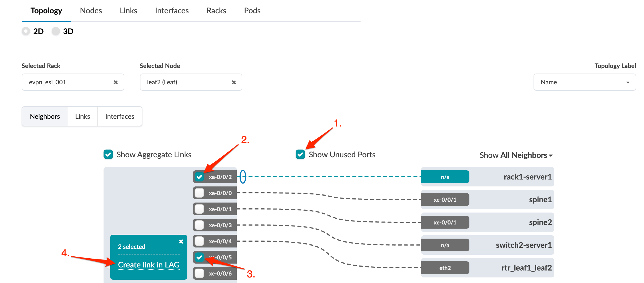This screenshot has height=283, width=644.
Task: Click spine1's xe-0/0/1 port badge
Action: click(x=445, y=200)
